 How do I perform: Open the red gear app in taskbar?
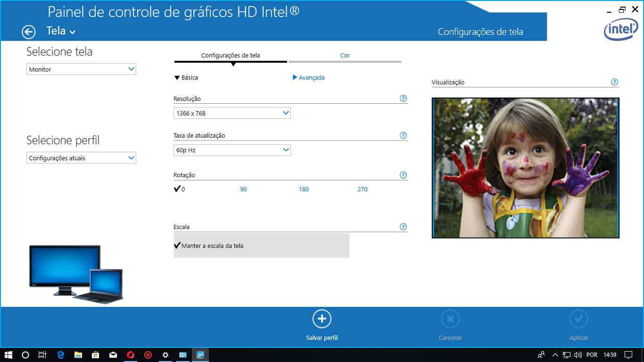(148, 355)
